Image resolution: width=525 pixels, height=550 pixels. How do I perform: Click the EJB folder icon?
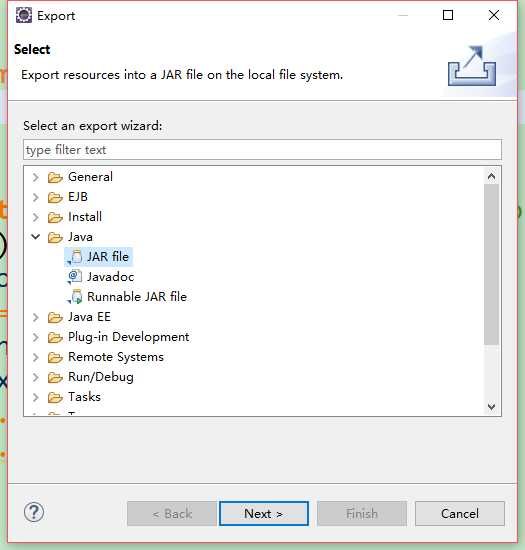(x=55, y=197)
